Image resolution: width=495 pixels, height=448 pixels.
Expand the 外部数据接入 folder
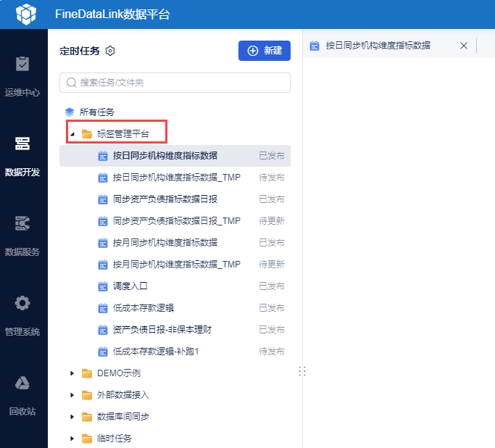click(72, 395)
